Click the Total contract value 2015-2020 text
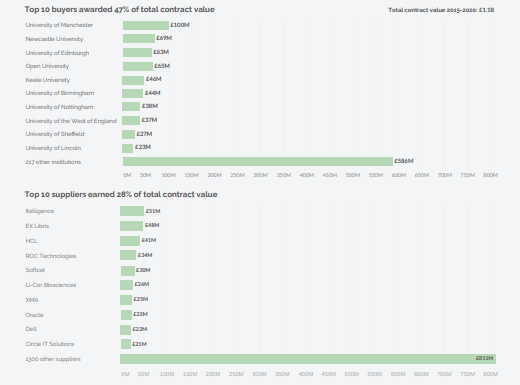Image resolution: width=520 pixels, height=385 pixels. pos(441,10)
